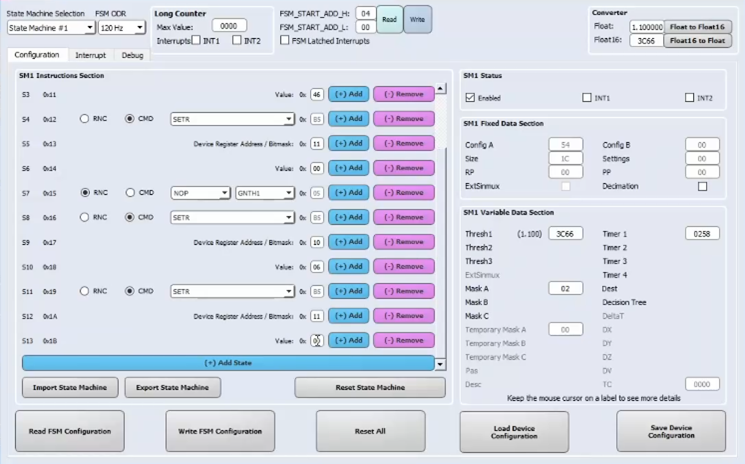Add a state after S10
Screen dimensions: 745x464
(349, 266)
